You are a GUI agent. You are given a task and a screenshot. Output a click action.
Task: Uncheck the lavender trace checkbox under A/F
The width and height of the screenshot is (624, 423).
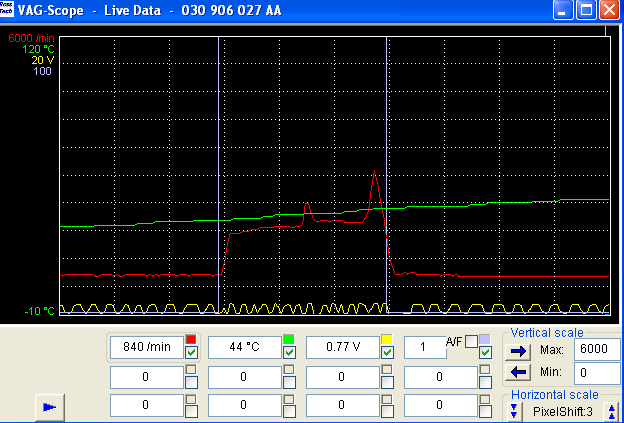click(x=486, y=352)
